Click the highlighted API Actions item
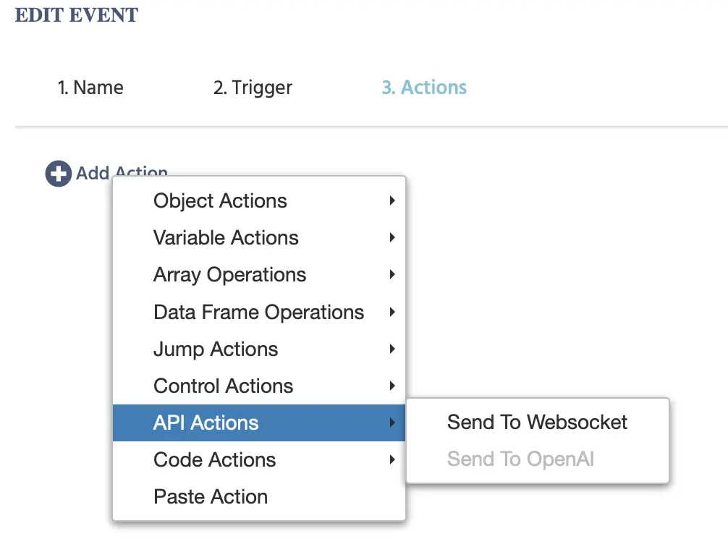The image size is (728, 560). pyautogui.click(x=206, y=423)
